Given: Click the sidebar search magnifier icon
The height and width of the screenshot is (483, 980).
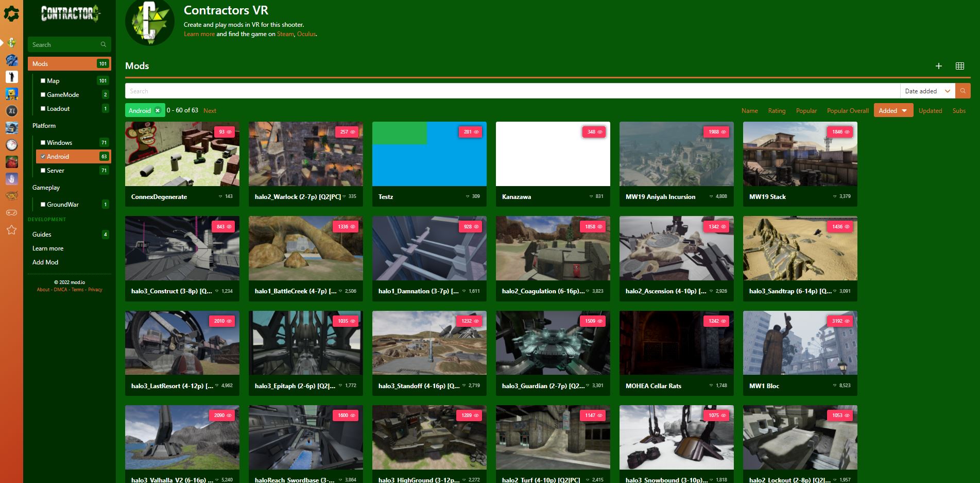Looking at the screenshot, I should coord(104,44).
